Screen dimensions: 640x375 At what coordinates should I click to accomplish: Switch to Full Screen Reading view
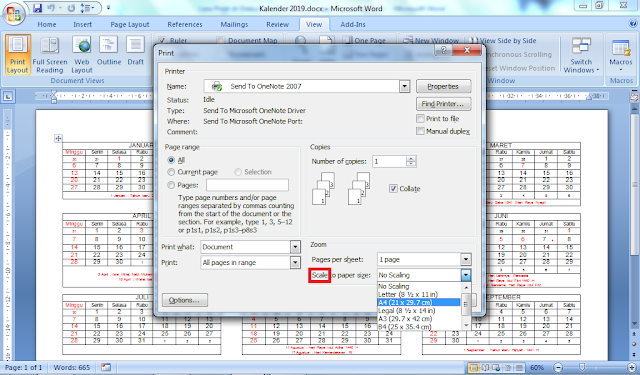pyautogui.click(x=50, y=54)
